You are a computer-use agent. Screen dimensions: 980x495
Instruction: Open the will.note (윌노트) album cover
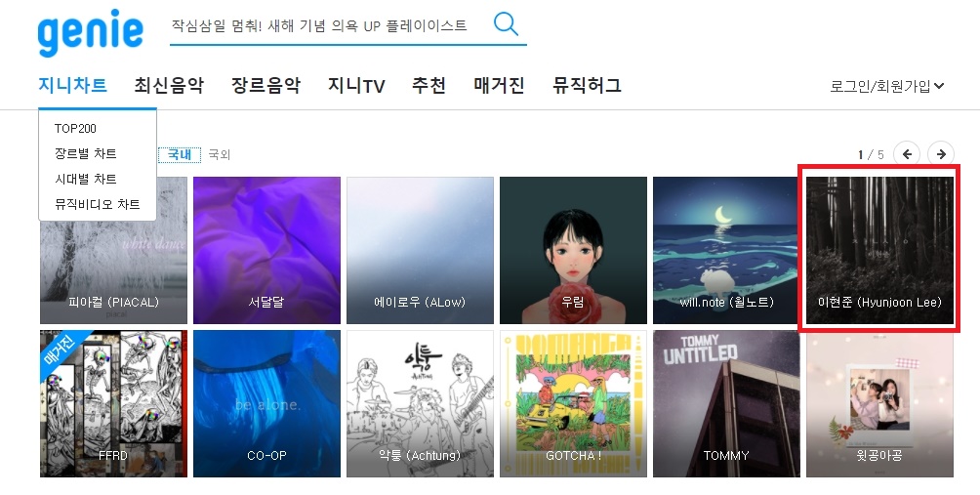coord(726,250)
